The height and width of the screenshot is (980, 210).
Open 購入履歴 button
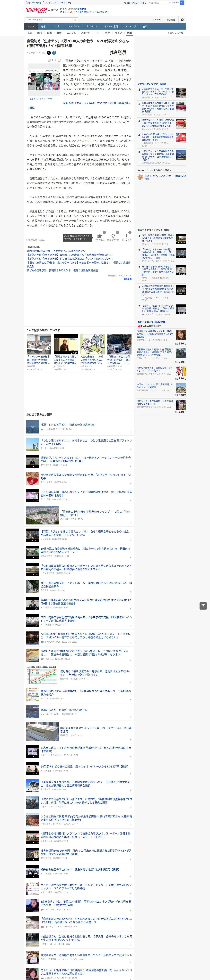(x=171, y=20)
